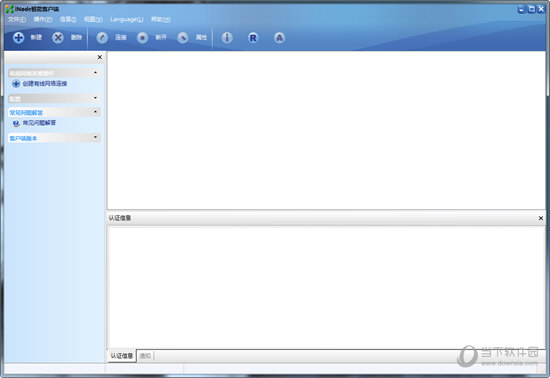Click the plus icon beside 创建有线网络连接
The height and width of the screenshot is (378, 550).
coord(16,83)
